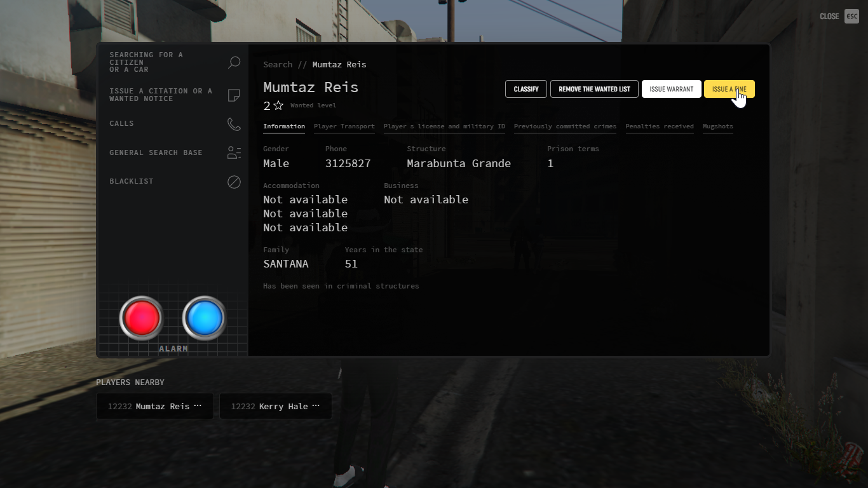
Task: Click the Years in the state value 51
Action: tap(351, 264)
